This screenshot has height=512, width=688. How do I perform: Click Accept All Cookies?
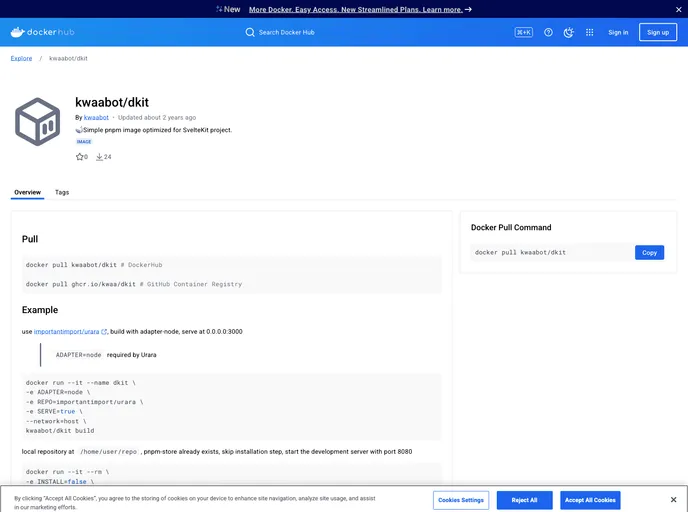pyautogui.click(x=590, y=500)
